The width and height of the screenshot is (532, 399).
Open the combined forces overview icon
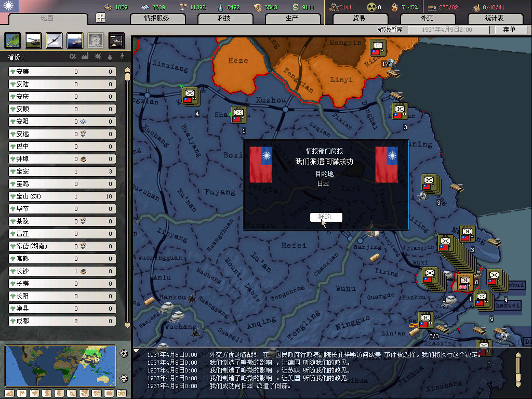coord(116,40)
